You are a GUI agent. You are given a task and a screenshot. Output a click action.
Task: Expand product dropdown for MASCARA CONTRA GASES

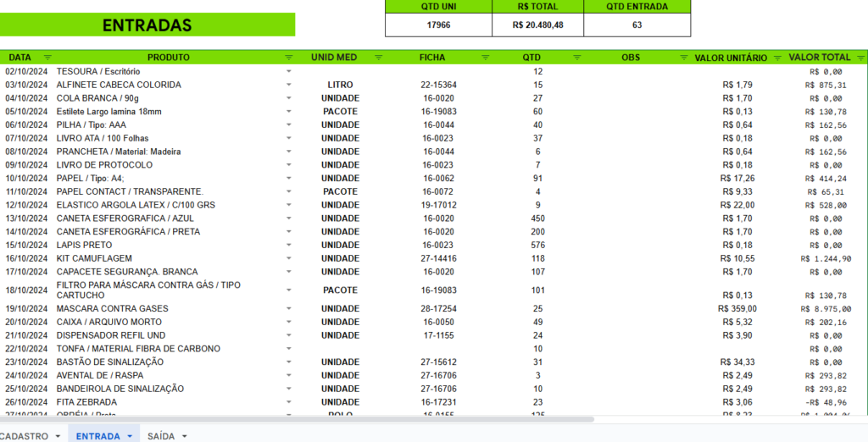pyautogui.click(x=289, y=309)
